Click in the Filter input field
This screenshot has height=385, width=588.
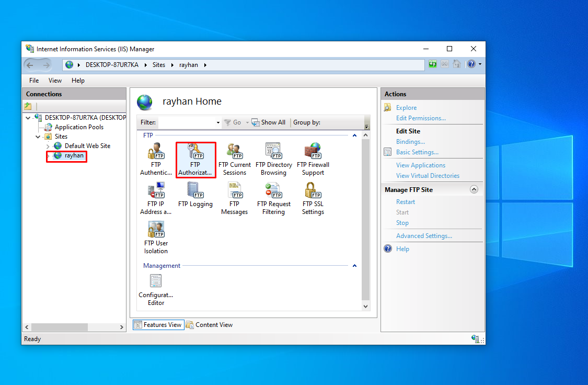[187, 123]
